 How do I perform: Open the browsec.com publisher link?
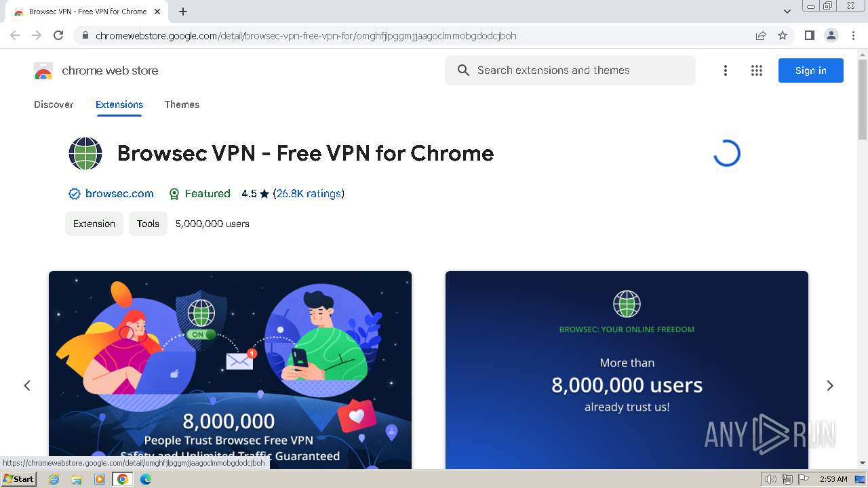point(119,194)
